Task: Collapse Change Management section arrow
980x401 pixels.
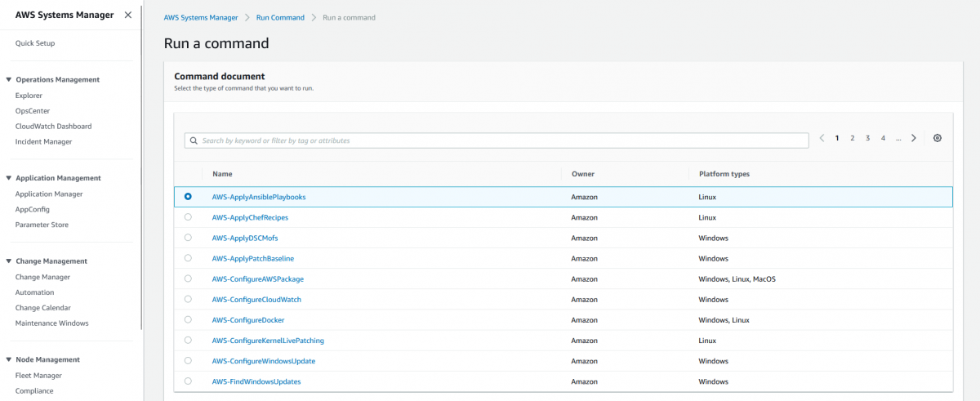Action: coord(8,261)
